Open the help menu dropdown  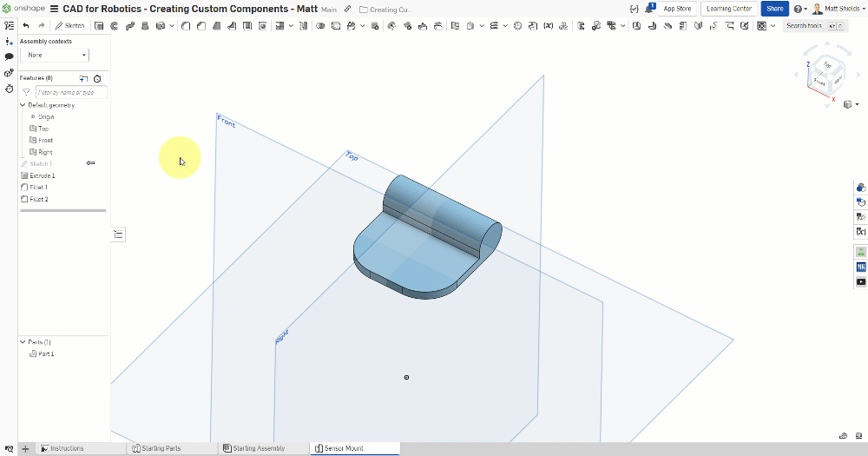(800, 9)
